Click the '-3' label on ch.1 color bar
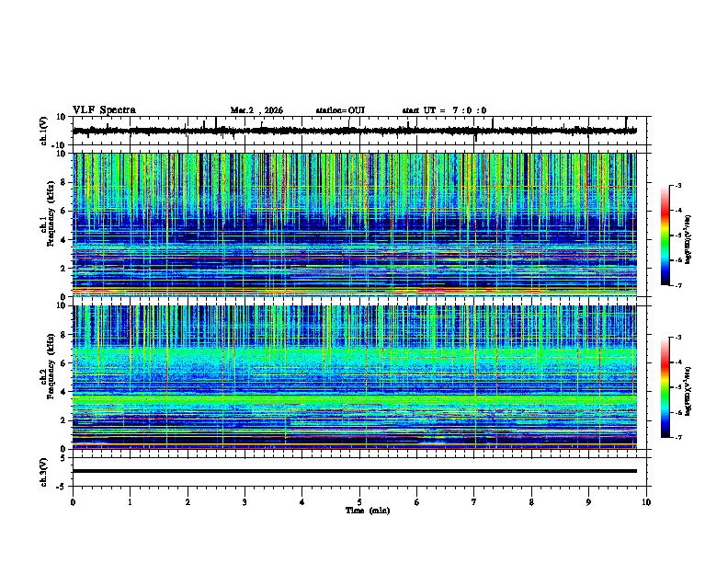Image resolution: width=728 pixels, height=563 pixels. pos(678,186)
